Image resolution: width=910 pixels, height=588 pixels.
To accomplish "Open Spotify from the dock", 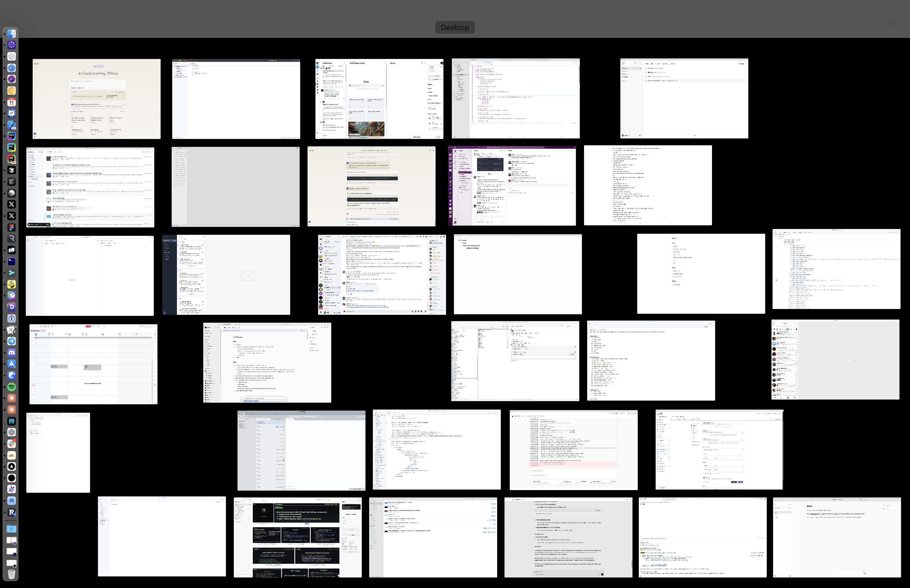I will click(12, 387).
